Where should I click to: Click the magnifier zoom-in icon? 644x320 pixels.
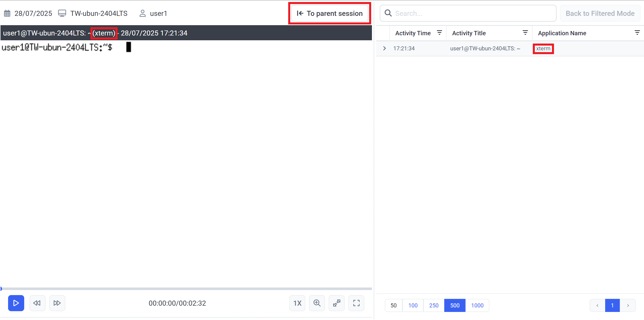coord(317,303)
